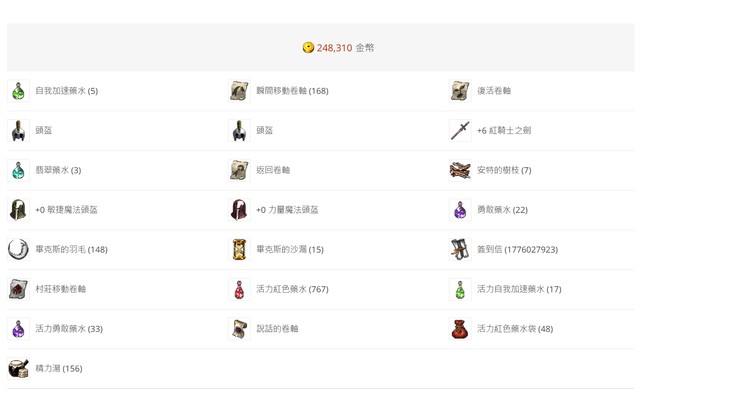
Task: Select the 活力紅色藥水 (767) label
Action: [x=292, y=289]
